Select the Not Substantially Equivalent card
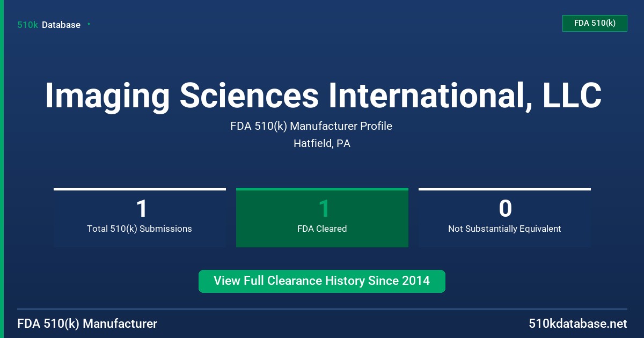Viewport: 644px width, 338px height. tap(504, 217)
